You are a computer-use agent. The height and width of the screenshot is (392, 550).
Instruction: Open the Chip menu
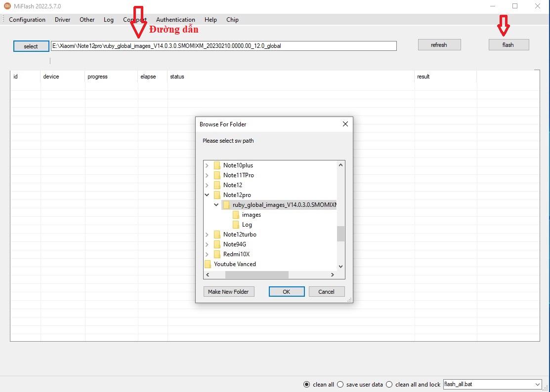click(232, 20)
